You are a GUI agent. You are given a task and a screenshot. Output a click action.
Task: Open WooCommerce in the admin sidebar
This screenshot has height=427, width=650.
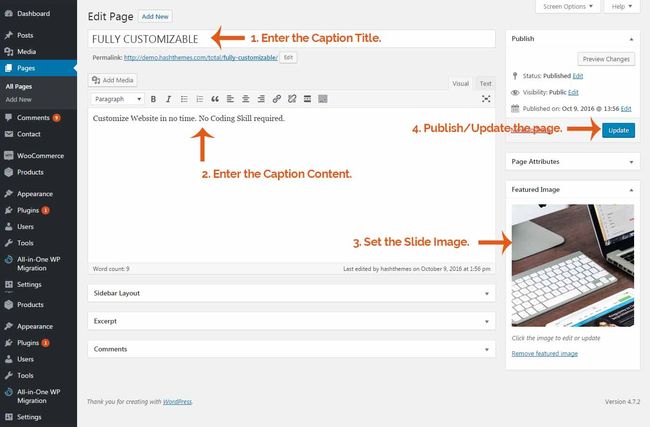[38, 156]
